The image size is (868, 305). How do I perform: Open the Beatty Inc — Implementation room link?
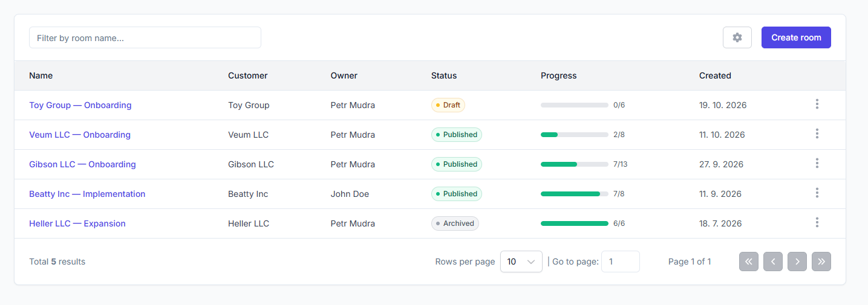pos(87,194)
